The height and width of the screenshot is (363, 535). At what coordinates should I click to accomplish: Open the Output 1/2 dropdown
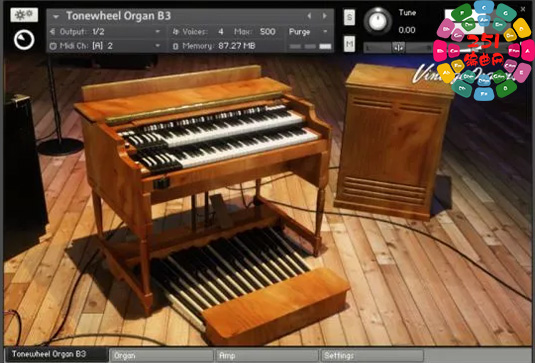[158, 31]
